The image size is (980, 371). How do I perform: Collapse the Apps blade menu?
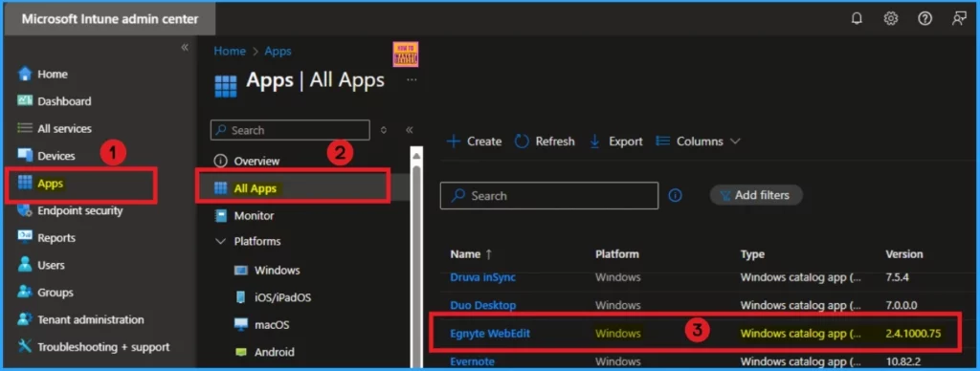(410, 130)
